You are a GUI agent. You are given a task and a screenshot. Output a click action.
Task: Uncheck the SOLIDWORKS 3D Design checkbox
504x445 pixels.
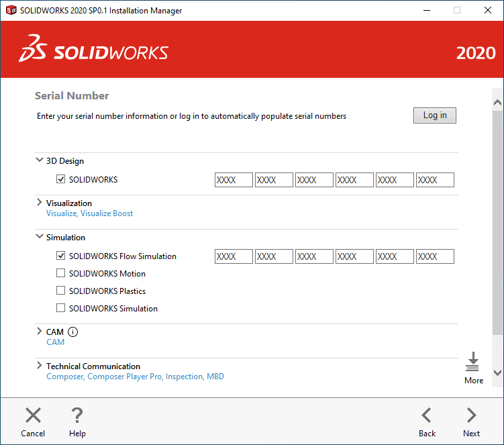click(61, 180)
